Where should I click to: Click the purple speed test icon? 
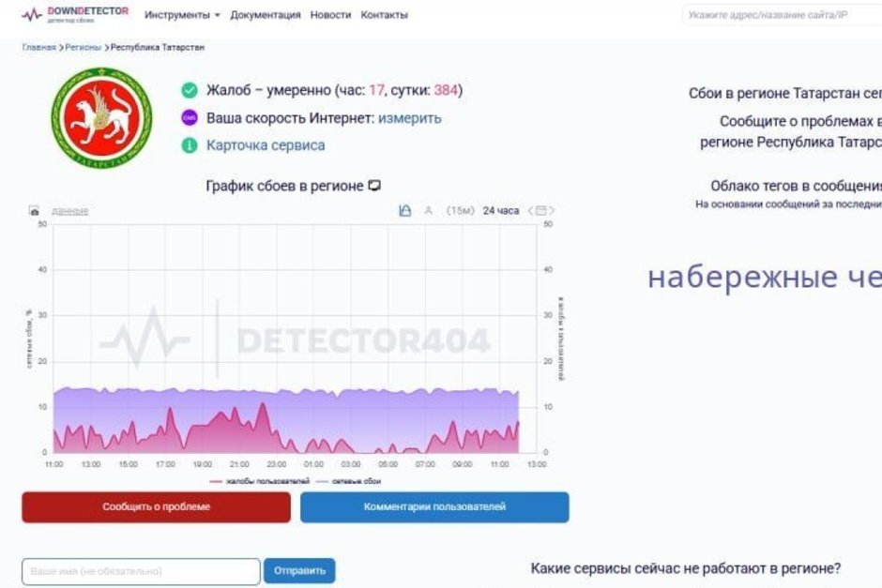tap(190, 118)
